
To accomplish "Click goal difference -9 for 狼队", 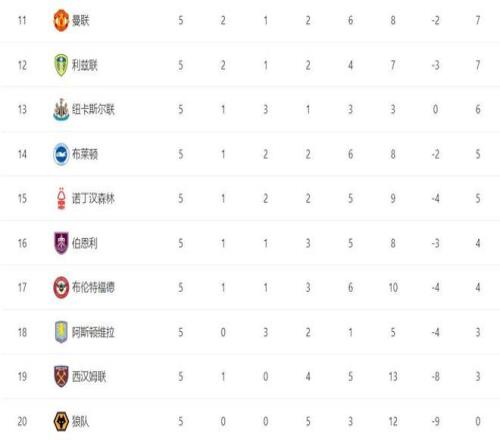I will 435,421.
